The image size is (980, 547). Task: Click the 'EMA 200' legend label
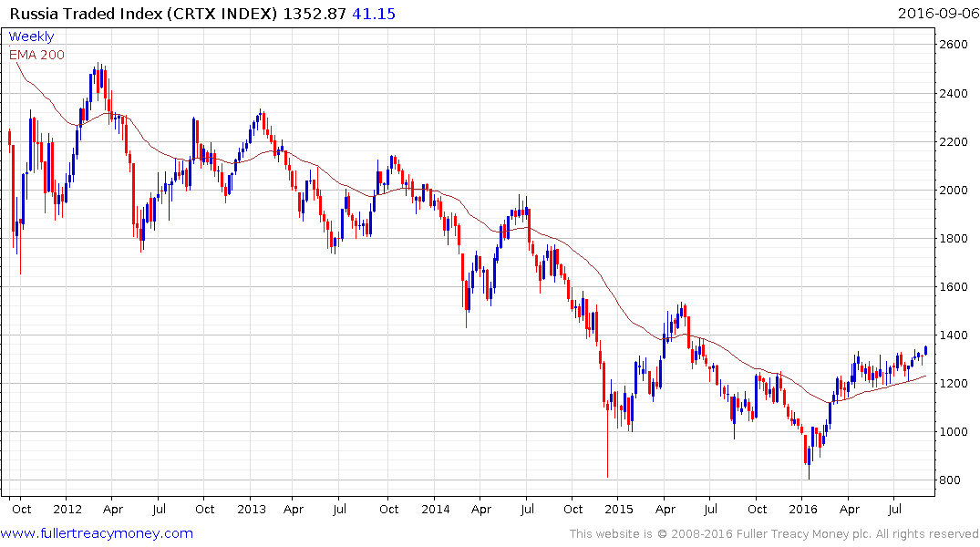point(36,55)
